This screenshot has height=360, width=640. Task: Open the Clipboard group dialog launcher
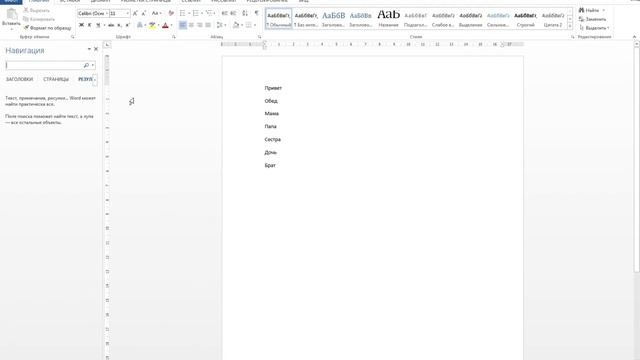pos(73,37)
